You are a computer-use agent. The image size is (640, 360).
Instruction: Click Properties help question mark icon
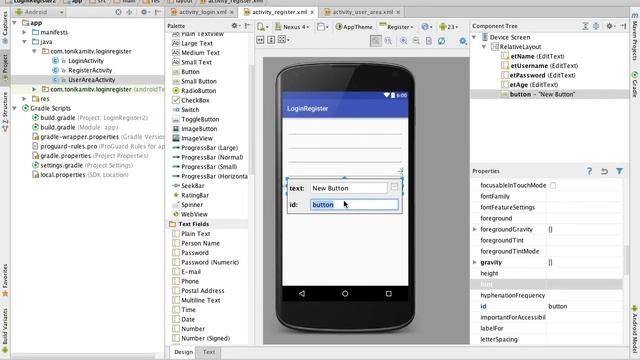[x=589, y=171]
